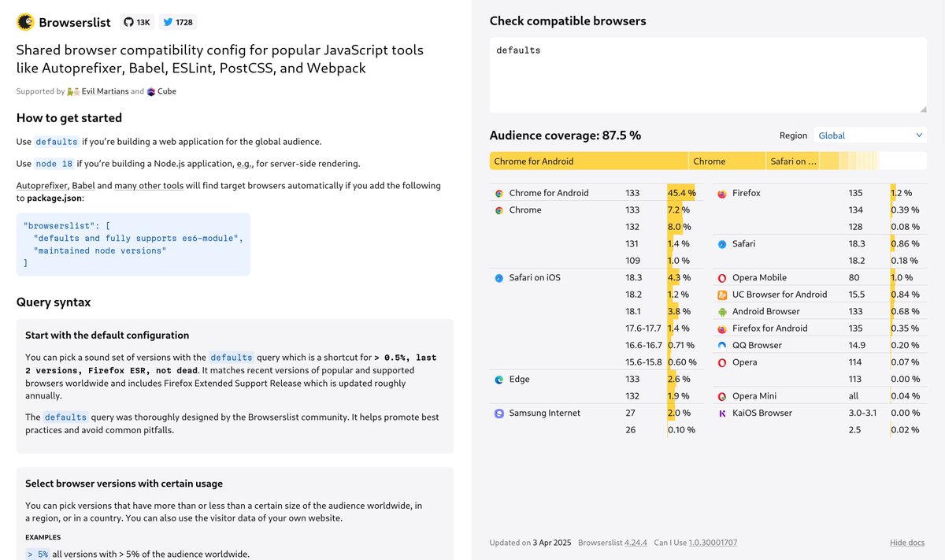Click the dropdown chevron in Region selector
Viewport: 945px width, 560px height.
(x=919, y=135)
